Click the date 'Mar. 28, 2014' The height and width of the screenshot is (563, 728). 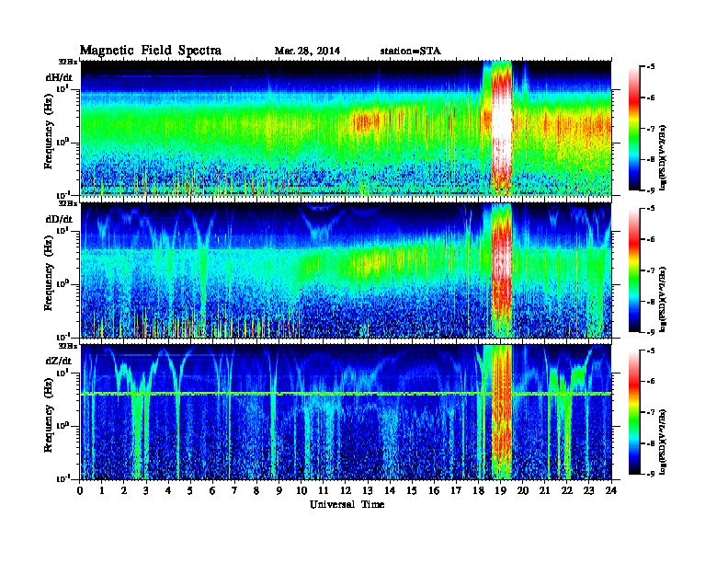(x=307, y=51)
